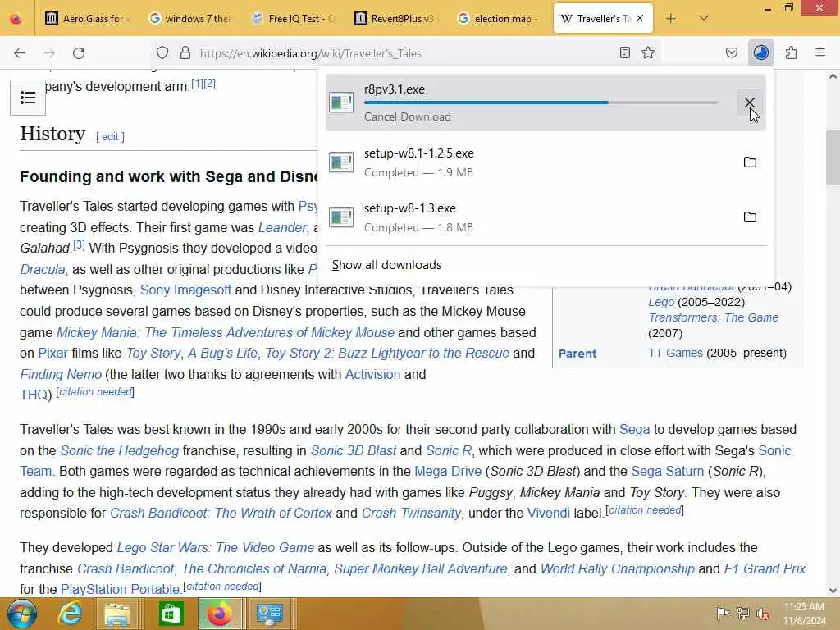Open the Leander game link
This screenshot has width=840, height=630.
click(x=282, y=228)
